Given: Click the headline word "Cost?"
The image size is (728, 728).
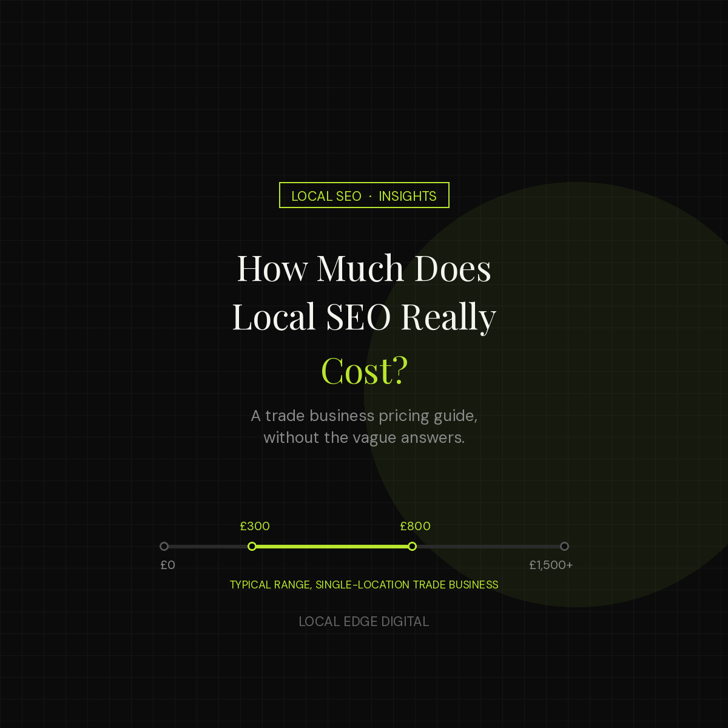Looking at the screenshot, I should point(364,370).
